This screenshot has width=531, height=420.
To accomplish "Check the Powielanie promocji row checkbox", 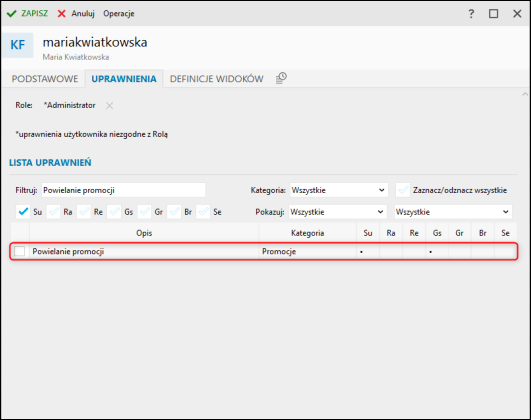I will [x=20, y=251].
